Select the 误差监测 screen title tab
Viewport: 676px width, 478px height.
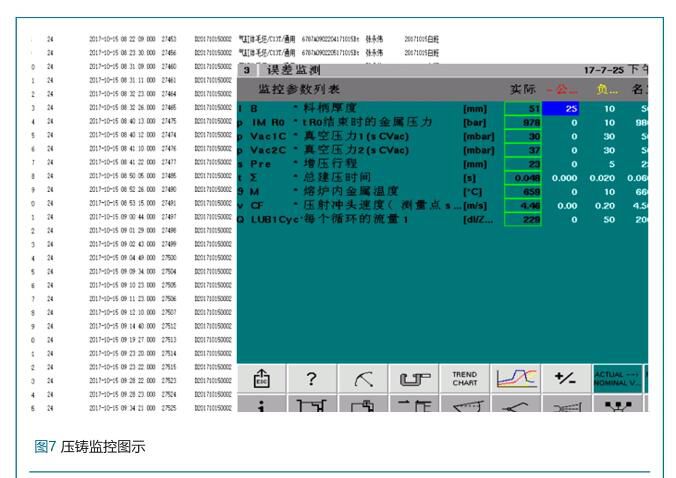click(293, 70)
